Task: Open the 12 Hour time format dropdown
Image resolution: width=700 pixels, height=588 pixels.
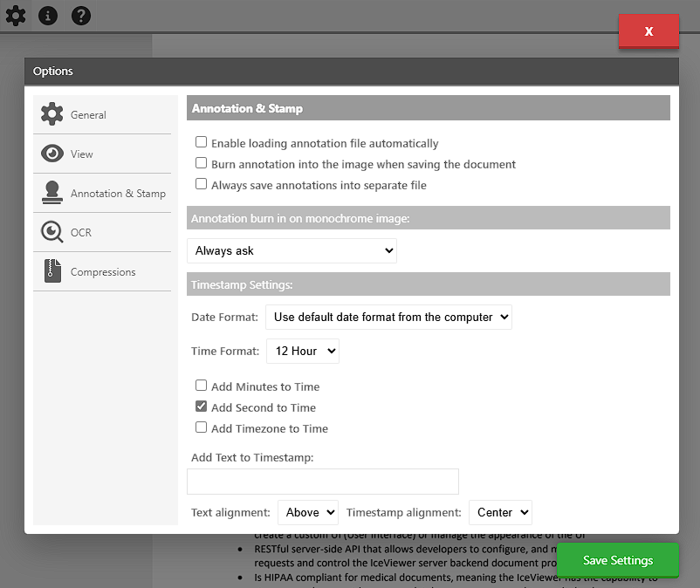Action: tap(302, 351)
